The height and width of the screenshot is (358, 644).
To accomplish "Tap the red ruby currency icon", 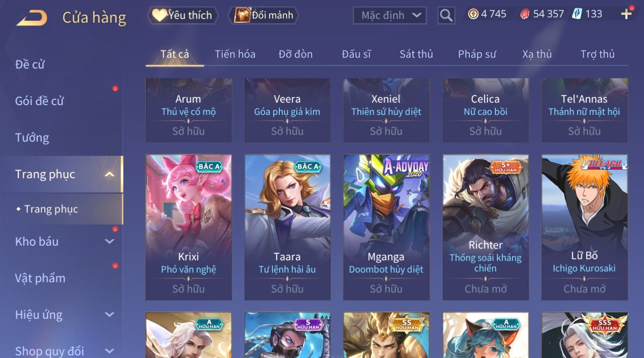I will [x=525, y=14].
